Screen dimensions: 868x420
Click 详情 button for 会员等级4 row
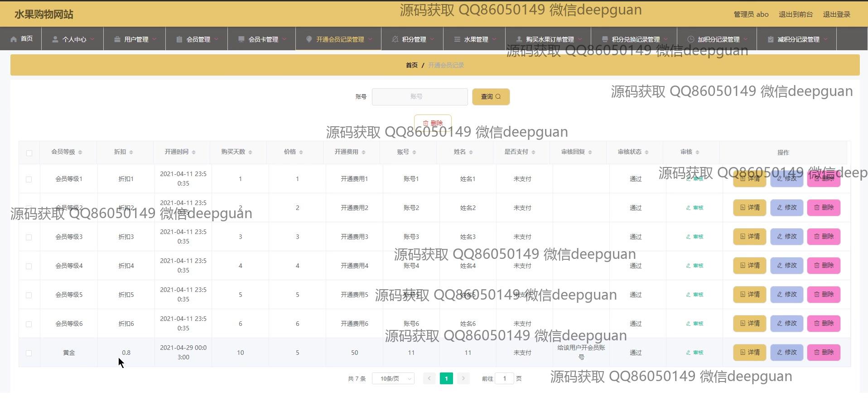pyautogui.click(x=749, y=266)
